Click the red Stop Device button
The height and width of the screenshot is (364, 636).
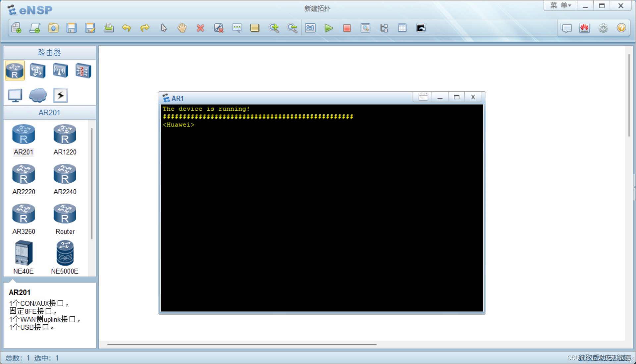347,28
